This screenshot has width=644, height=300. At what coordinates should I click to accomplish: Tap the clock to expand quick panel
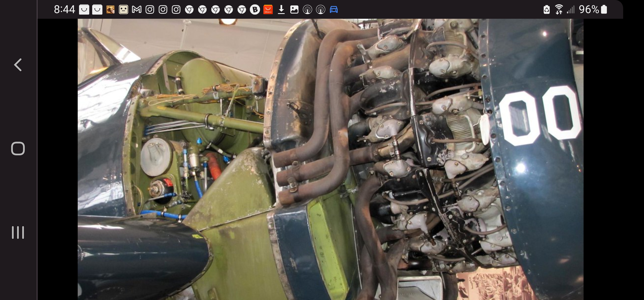(64, 10)
